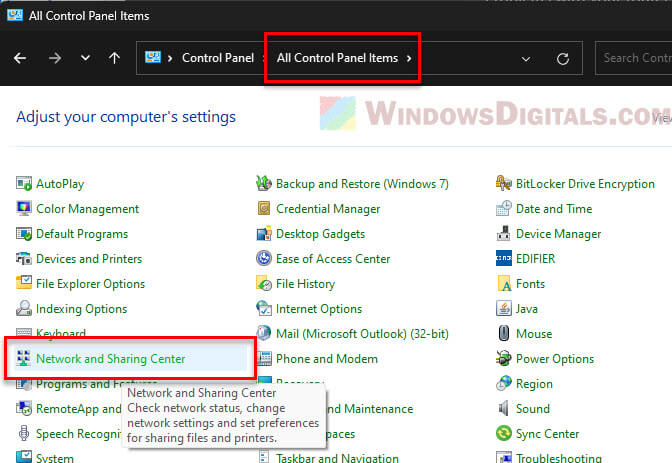This screenshot has width=672, height=463.
Task: Open the Network and Sharing Center link
Action: (111, 358)
